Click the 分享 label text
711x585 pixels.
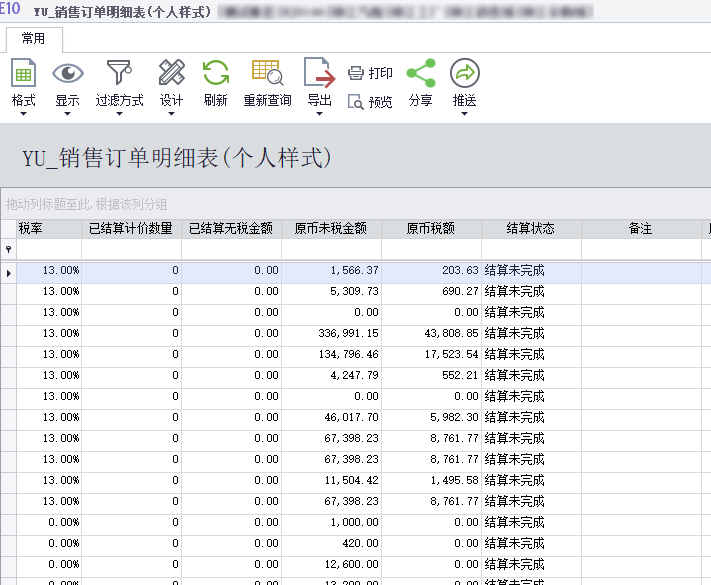pos(420,100)
